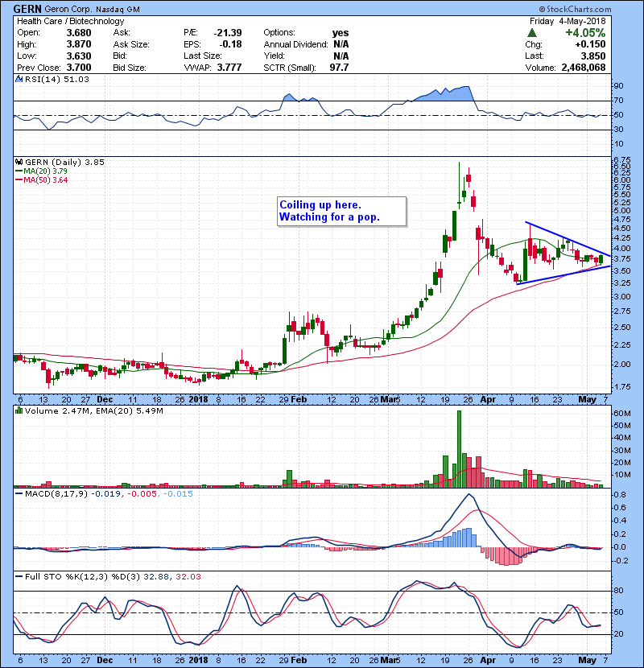Click the P/E value -21.39
Viewport: 644px width, 668px height.
click(228, 33)
